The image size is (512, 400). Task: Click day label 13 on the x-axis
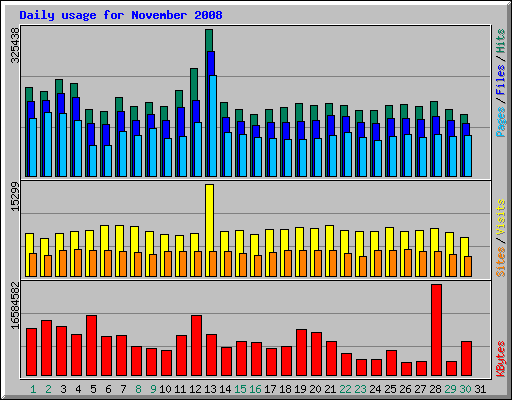[x=210, y=389]
